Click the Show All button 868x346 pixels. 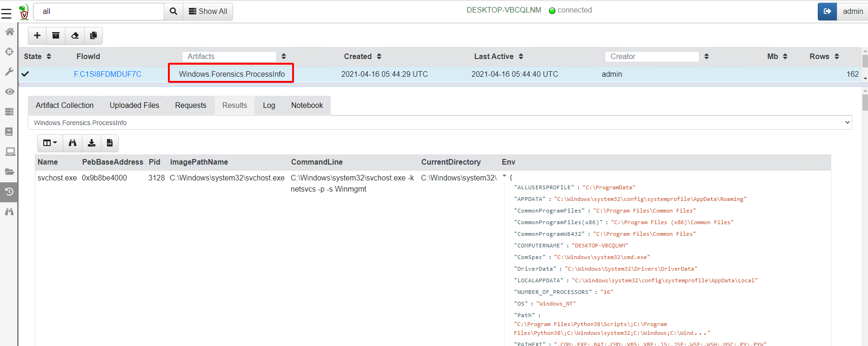[x=208, y=12]
